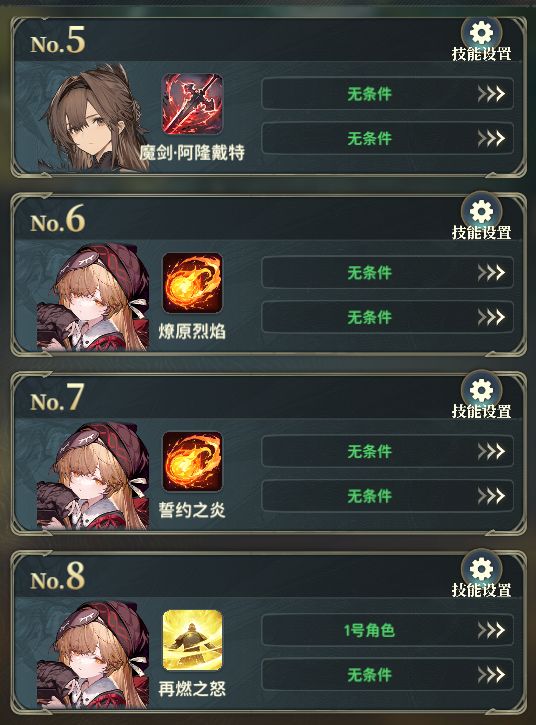Screen dimensions: 536x725
Task: Tap red-hooded character portrait in No.7
Action: tap(93, 476)
